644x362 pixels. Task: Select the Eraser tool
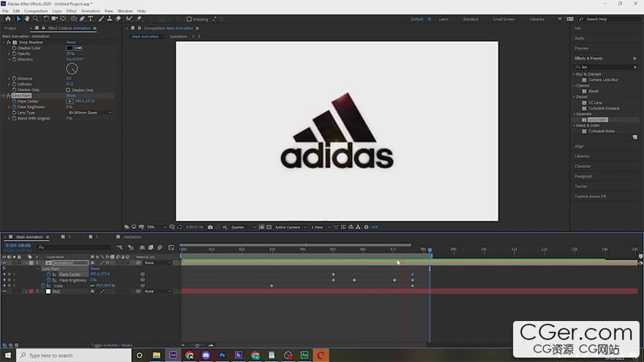119,19
